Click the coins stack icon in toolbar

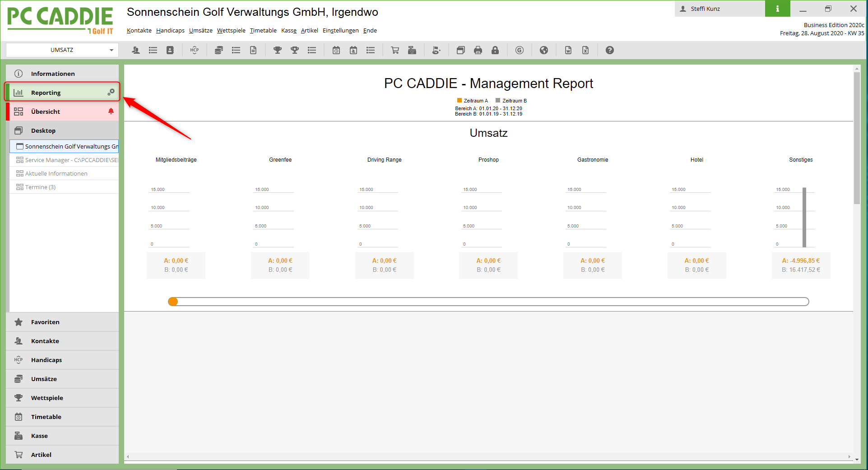(219, 50)
